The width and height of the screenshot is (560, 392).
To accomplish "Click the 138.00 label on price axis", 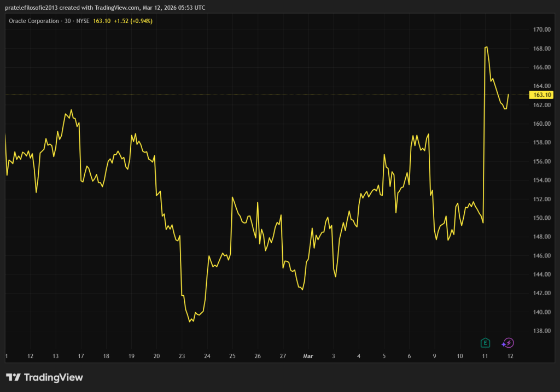I will [541, 331].
